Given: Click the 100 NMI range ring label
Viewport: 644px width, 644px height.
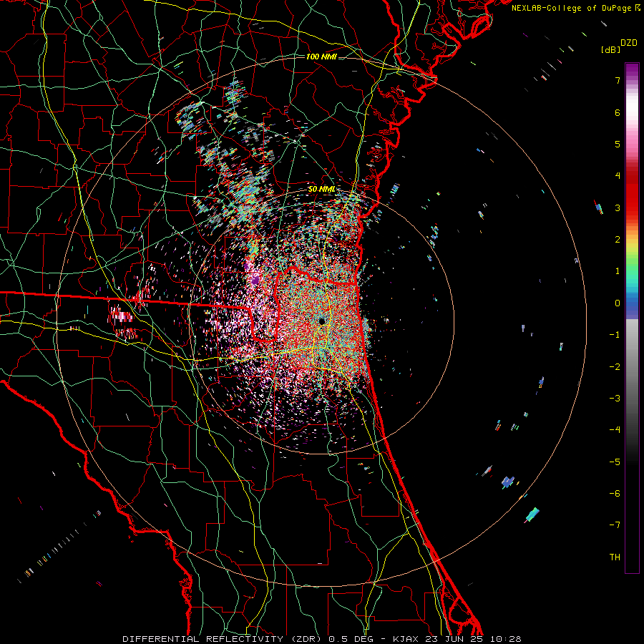Looking at the screenshot, I should [x=321, y=57].
